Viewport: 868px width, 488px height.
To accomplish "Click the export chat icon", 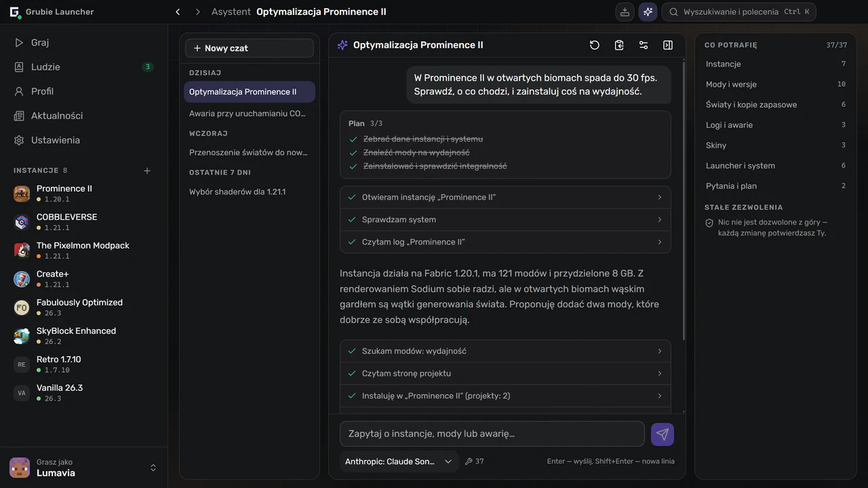I will point(619,45).
